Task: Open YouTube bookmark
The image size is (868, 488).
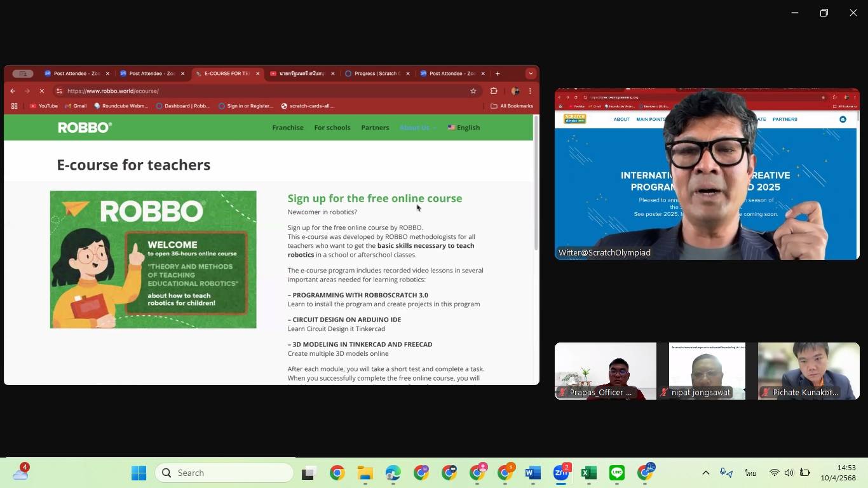Action: point(44,106)
